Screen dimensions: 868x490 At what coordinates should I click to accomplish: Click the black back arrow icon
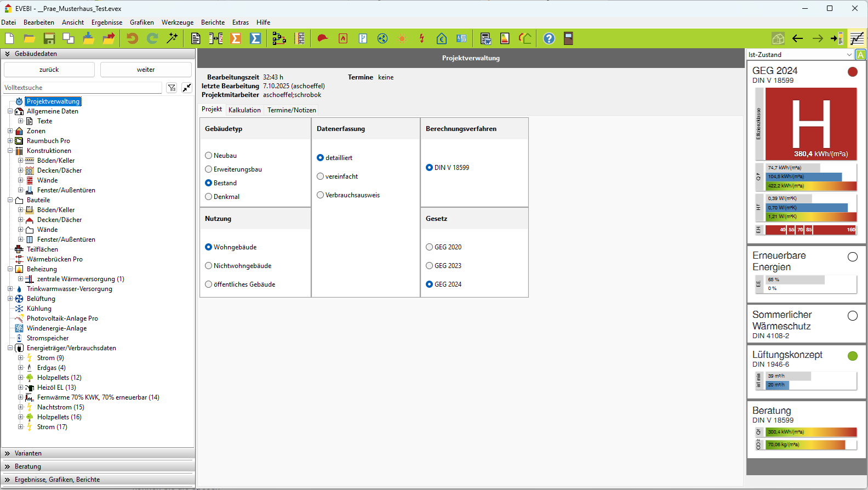click(x=797, y=38)
